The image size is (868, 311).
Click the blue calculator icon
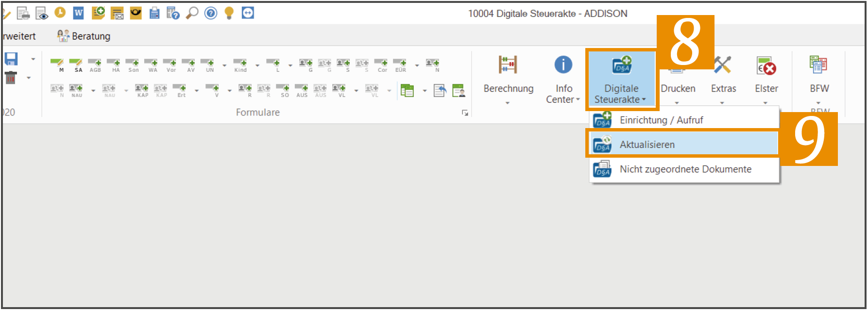tap(154, 13)
